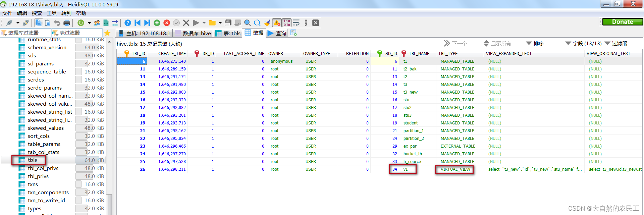Image resolution: width=644 pixels, height=215 pixels.
Task: Click the 显示所有 show all button
Action: (x=497, y=44)
